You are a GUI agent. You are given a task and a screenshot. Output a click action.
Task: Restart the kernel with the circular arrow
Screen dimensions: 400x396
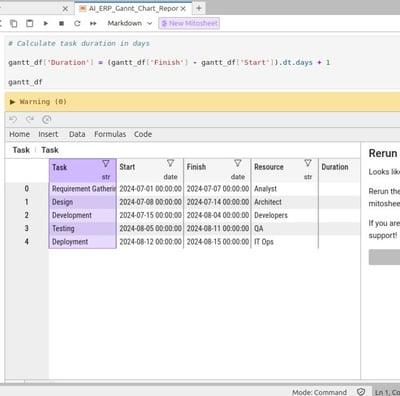(77, 23)
